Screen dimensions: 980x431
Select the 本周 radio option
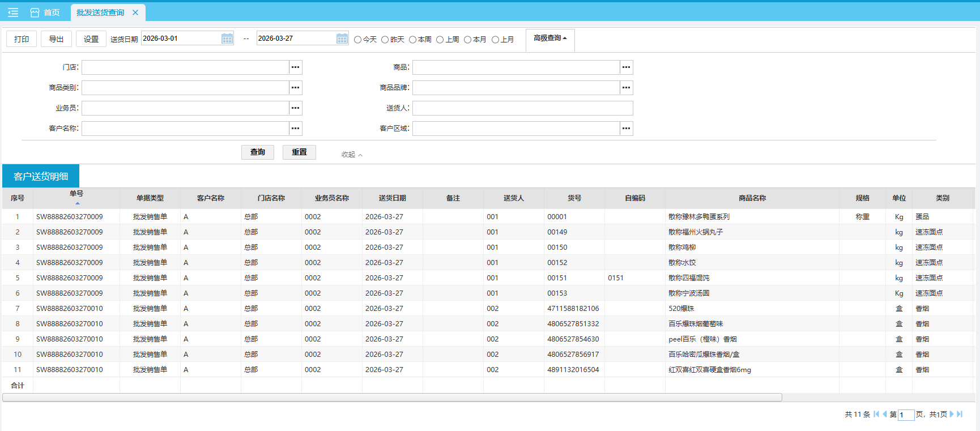click(x=412, y=40)
